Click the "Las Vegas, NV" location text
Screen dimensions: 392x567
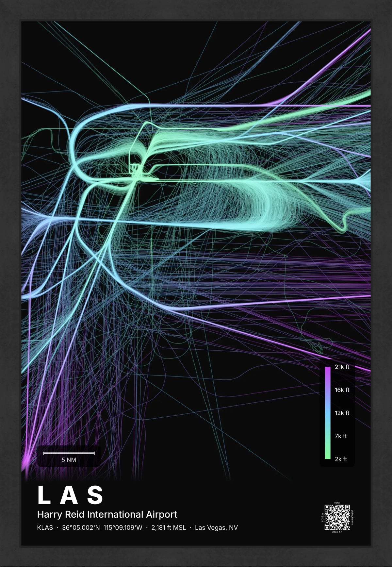point(216,527)
